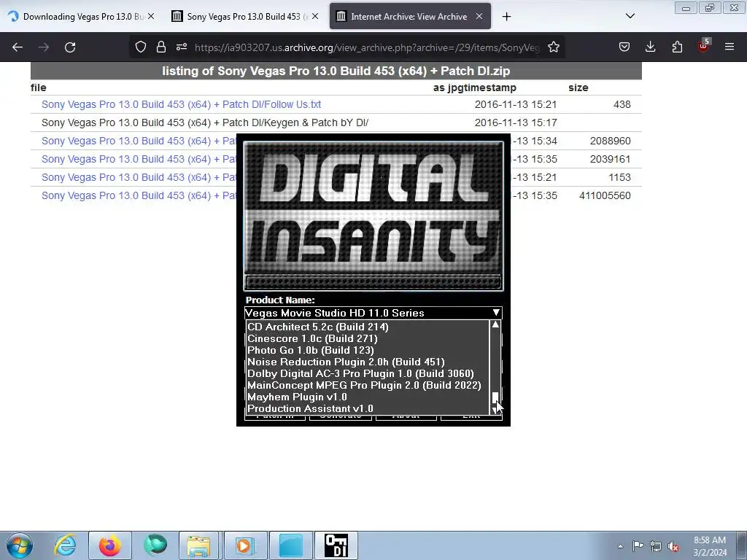Image resolution: width=747 pixels, height=560 pixels.
Task: Open the Pocket save icon
Action: (624, 47)
